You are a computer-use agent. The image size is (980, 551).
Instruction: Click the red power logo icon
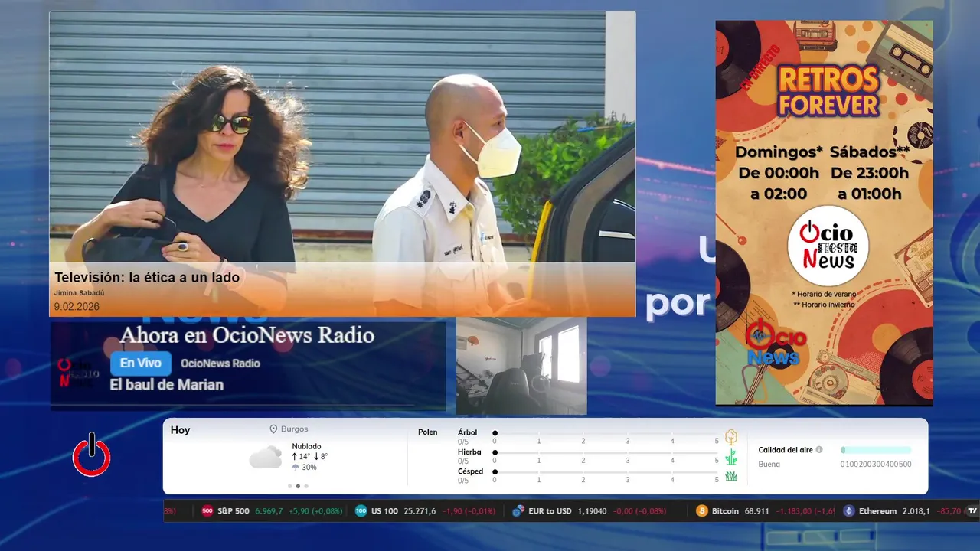tap(92, 455)
